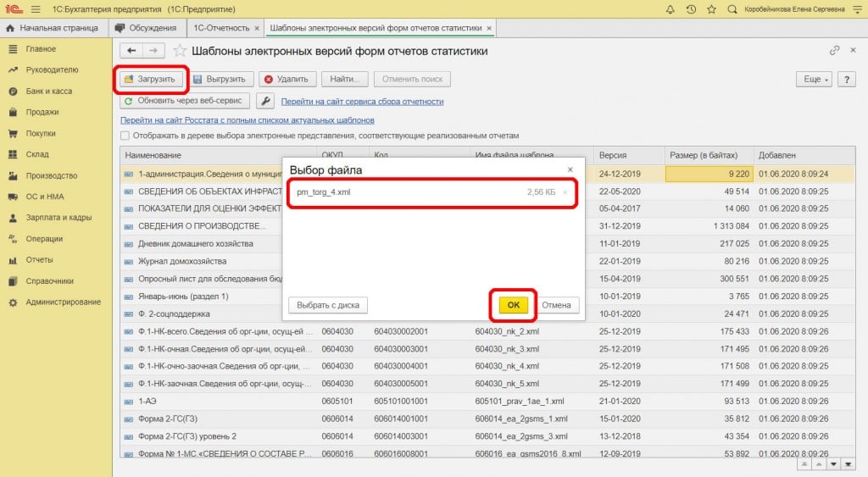Open the Еще dropdown menu

814,79
